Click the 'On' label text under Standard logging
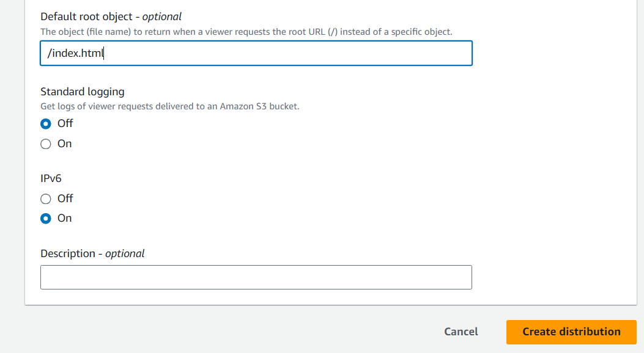 point(64,144)
